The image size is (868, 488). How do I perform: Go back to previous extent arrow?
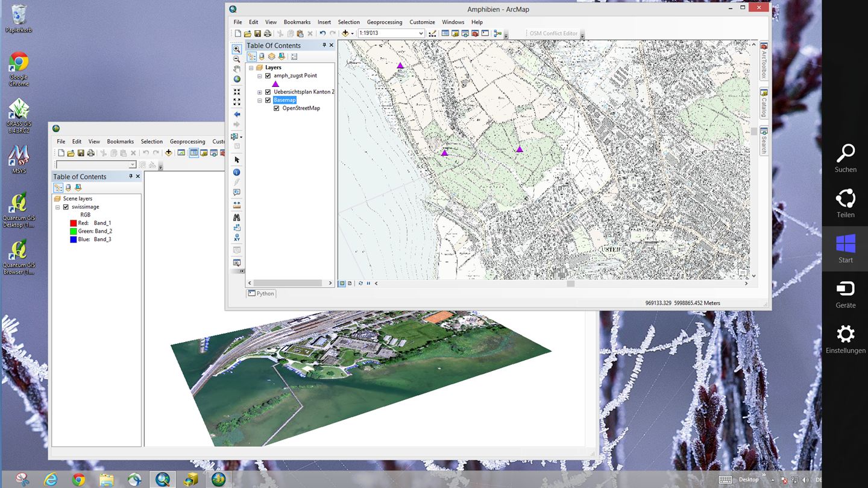pos(237,115)
